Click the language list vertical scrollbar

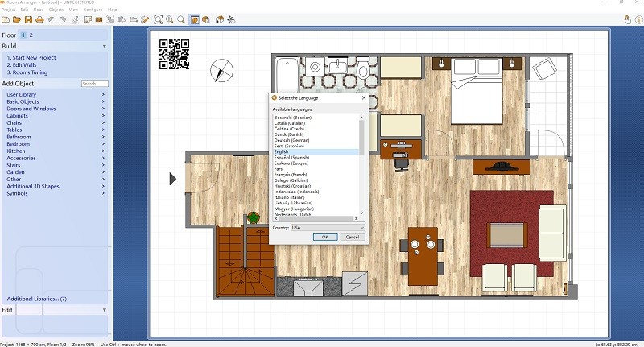[x=361, y=138]
